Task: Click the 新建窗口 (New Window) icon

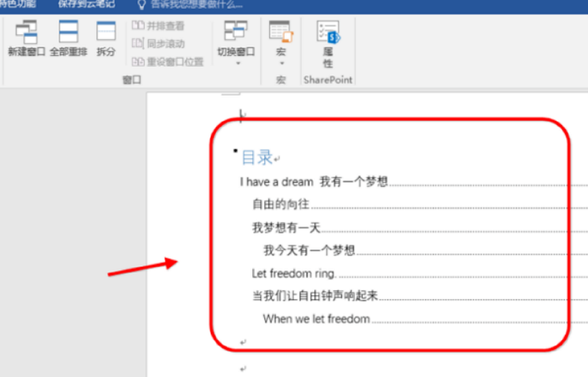Action: [x=26, y=32]
